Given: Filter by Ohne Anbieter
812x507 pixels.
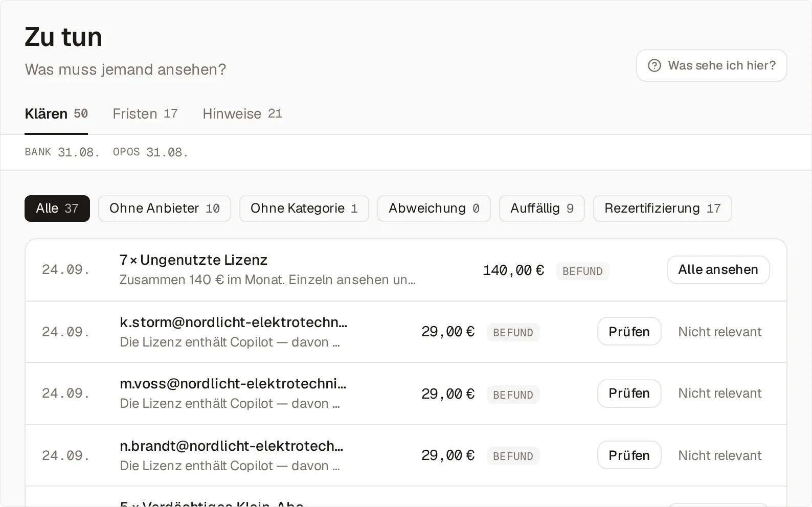Looking at the screenshot, I should [165, 209].
